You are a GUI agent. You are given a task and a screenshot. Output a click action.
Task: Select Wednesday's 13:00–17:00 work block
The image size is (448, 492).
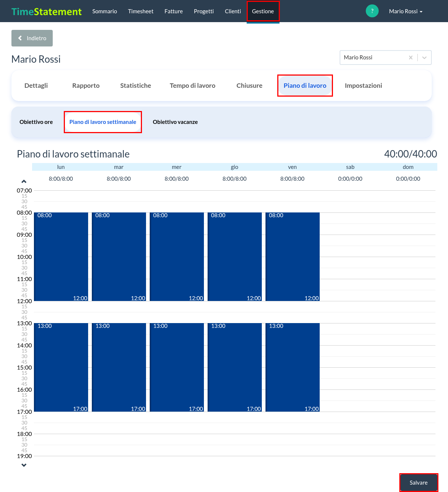click(177, 367)
